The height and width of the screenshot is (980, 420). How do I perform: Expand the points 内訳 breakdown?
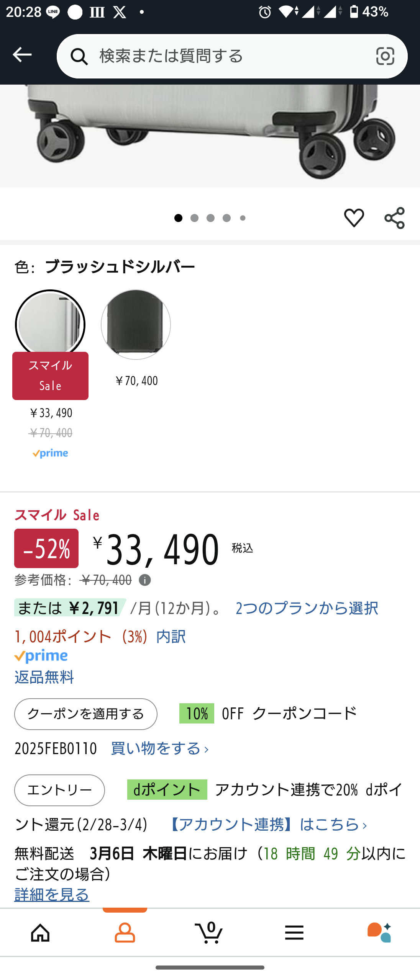tap(171, 636)
